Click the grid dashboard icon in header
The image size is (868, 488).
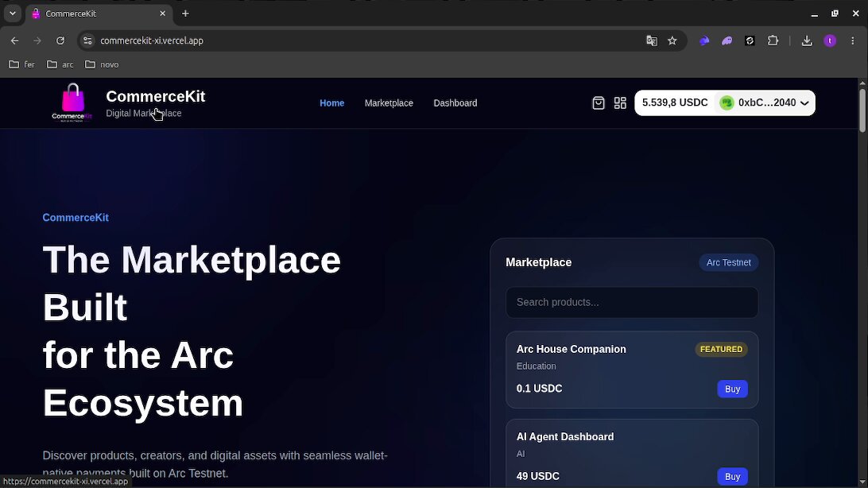pos(620,103)
